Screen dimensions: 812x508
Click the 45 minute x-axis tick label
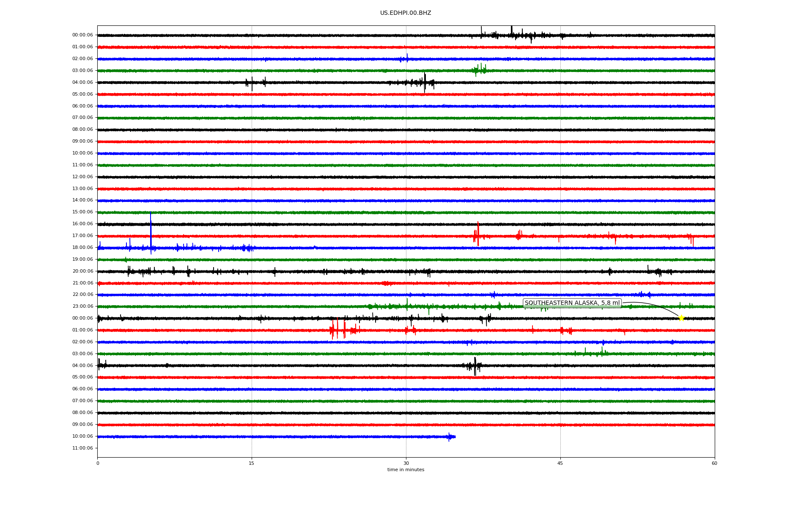tap(560, 463)
